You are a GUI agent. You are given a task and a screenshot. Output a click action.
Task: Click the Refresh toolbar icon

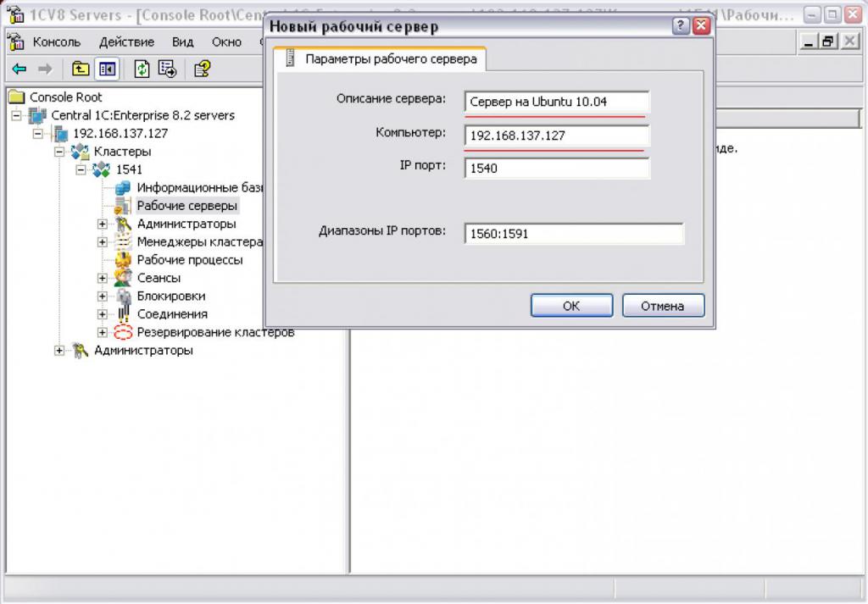[142, 69]
